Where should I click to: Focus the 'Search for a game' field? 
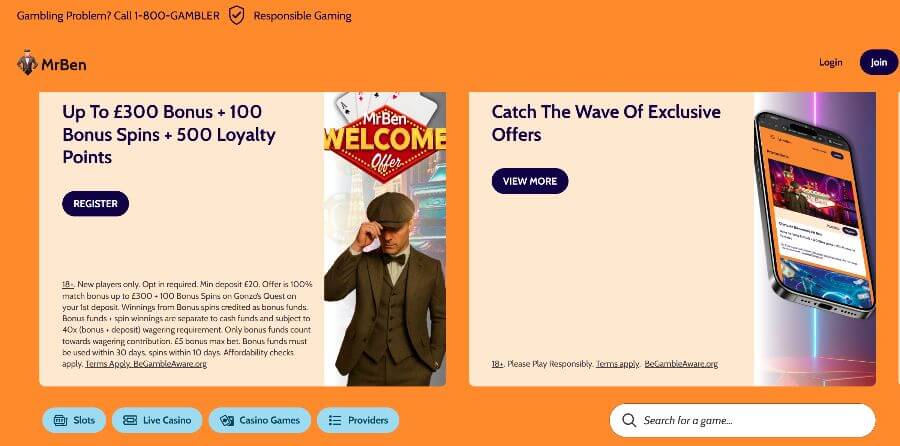750,420
